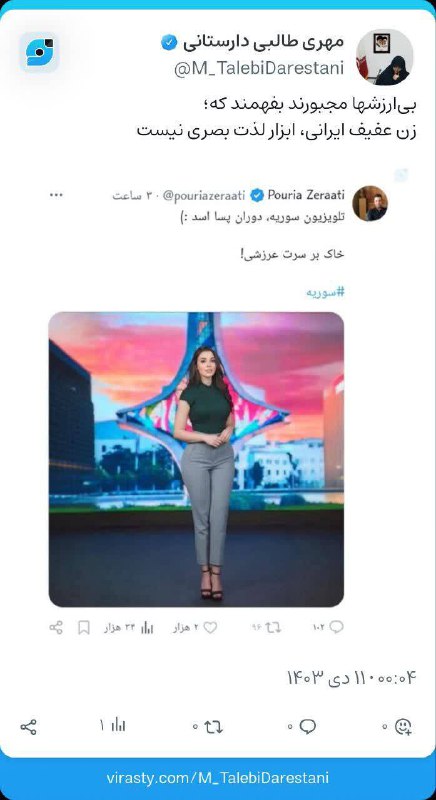Click the verified badge beside the Persian author name
Screen dimensions: 436x800
(x=169, y=43)
